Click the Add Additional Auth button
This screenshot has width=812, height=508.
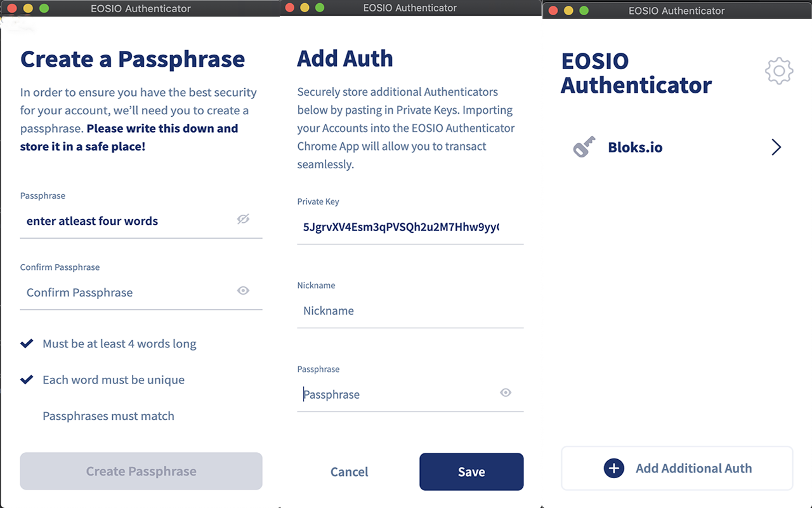pyautogui.click(x=677, y=468)
